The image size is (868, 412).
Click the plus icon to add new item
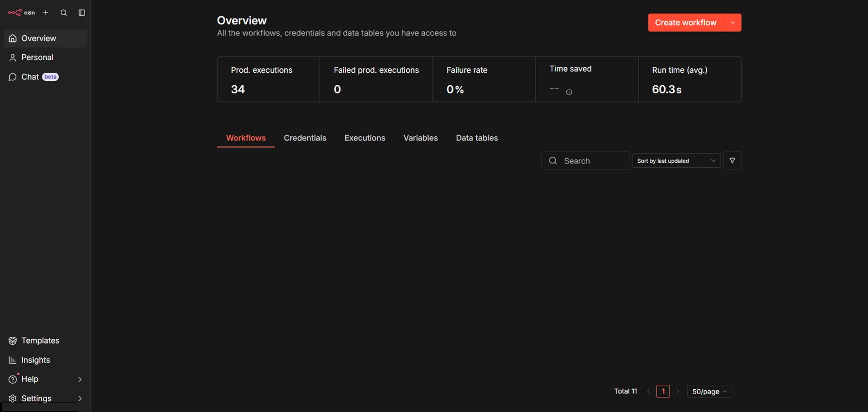click(46, 12)
